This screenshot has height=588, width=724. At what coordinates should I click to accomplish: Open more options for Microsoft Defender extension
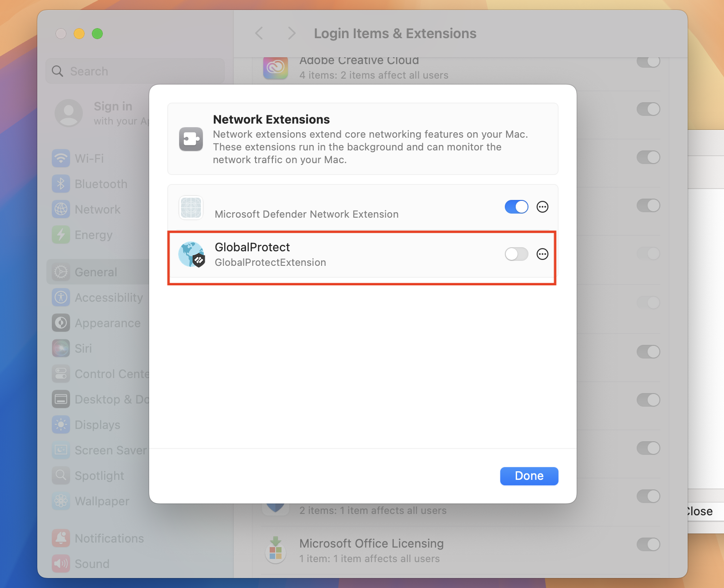pos(543,207)
